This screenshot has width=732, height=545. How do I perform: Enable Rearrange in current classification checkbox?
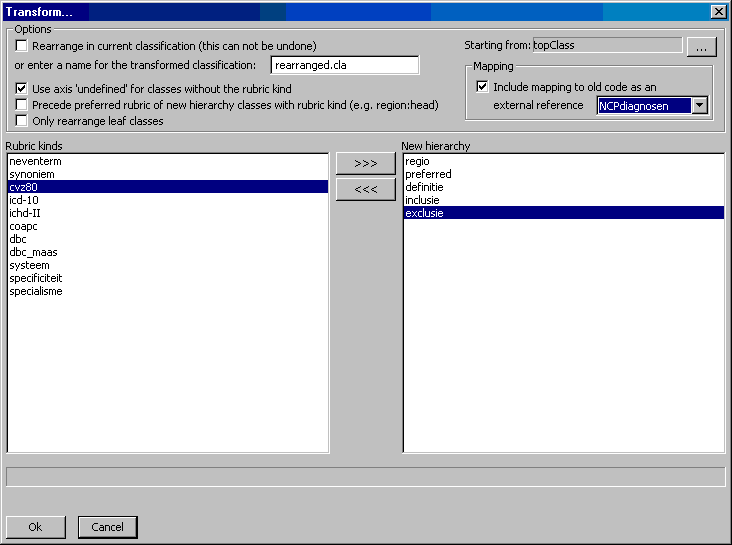pos(22,47)
